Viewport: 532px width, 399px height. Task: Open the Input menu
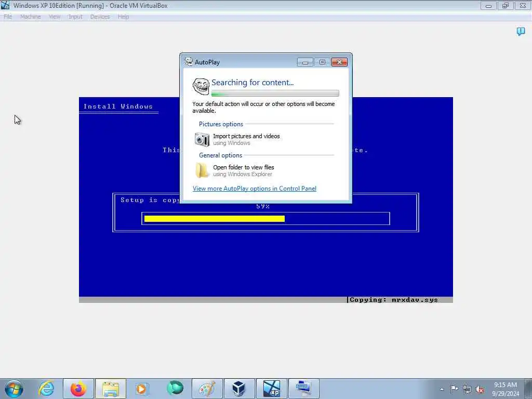point(75,17)
